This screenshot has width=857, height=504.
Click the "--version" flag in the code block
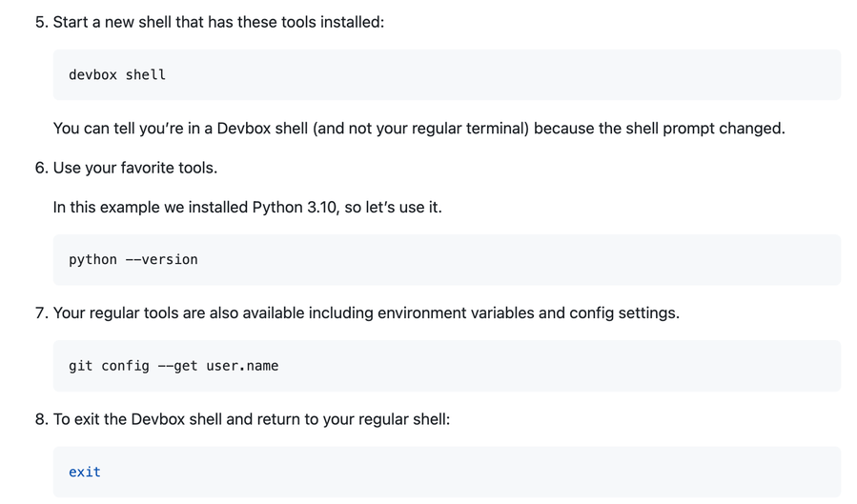click(161, 259)
